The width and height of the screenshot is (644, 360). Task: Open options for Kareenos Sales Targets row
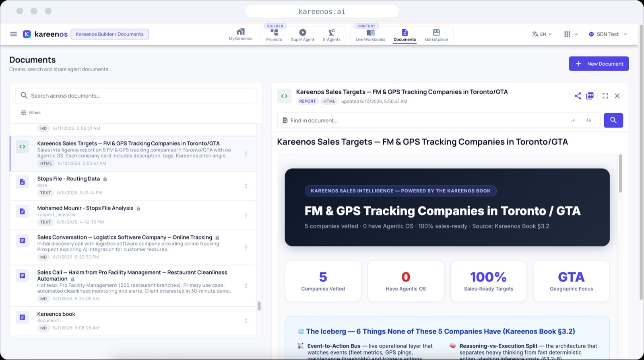(x=246, y=154)
